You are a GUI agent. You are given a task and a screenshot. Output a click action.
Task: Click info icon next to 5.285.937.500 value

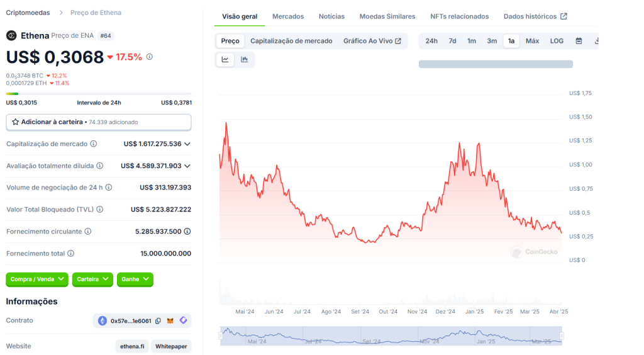[187, 232]
